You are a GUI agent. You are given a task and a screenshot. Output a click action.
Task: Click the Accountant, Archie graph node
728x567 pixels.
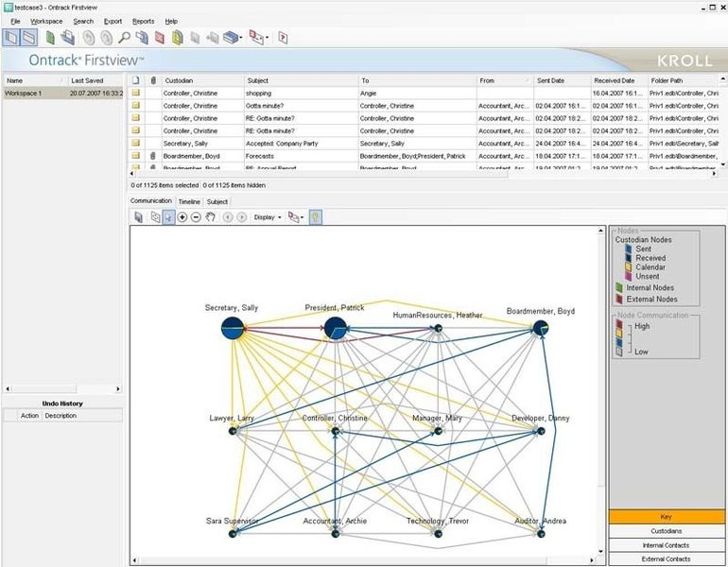tap(336, 534)
